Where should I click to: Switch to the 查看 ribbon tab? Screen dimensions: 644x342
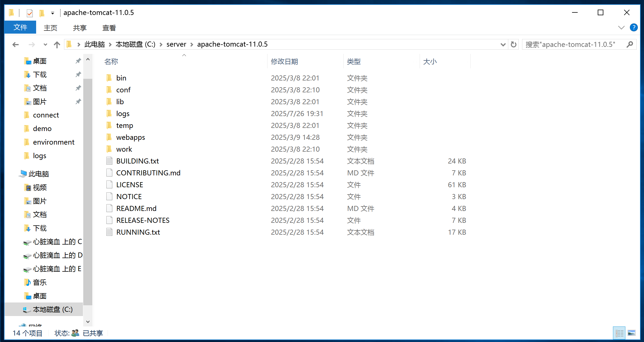(x=109, y=28)
